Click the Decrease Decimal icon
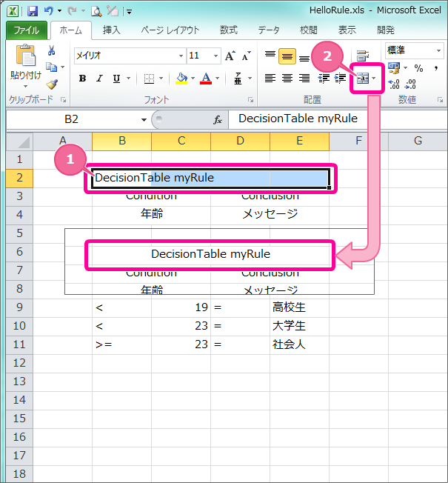Image resolution: width=448 pixels, height=483 pixels. pos(411,84)
